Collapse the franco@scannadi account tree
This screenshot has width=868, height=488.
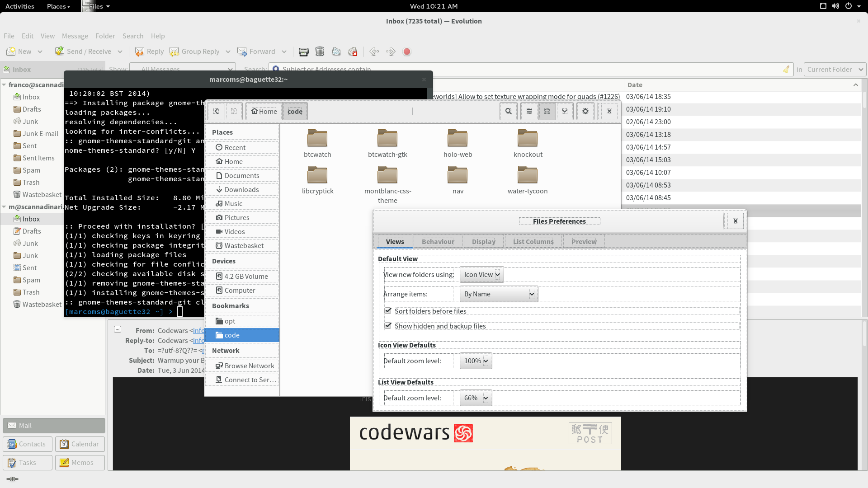4,84
